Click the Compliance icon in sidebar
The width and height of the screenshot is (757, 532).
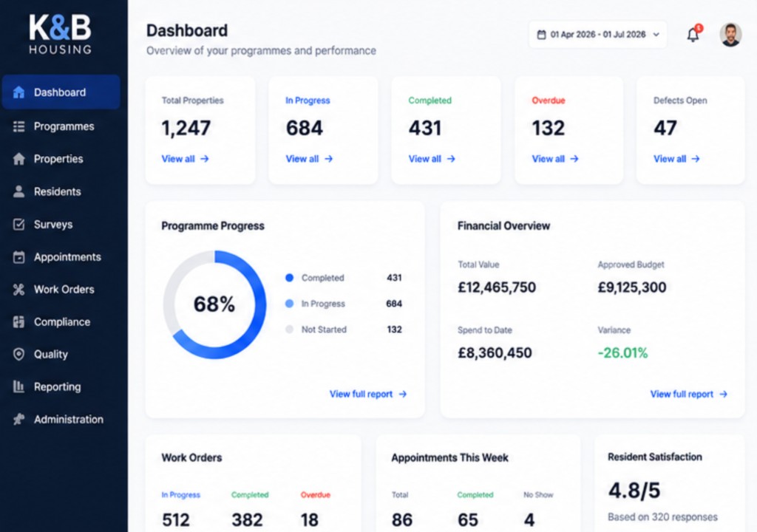[18, 322]
